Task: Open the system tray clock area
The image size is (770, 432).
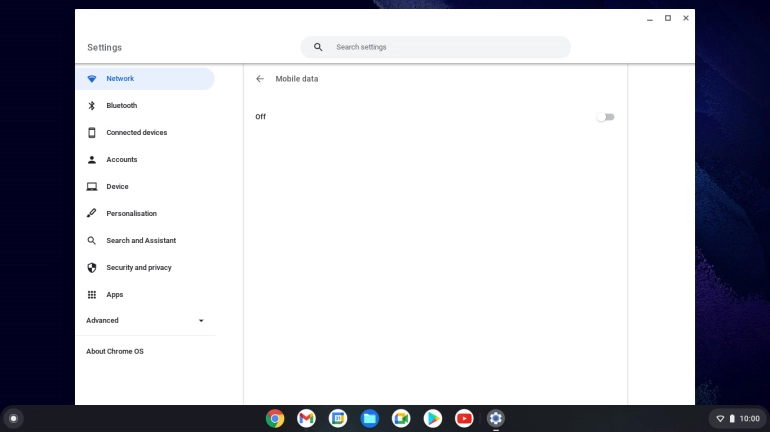Action: click(x=738, y=419)
